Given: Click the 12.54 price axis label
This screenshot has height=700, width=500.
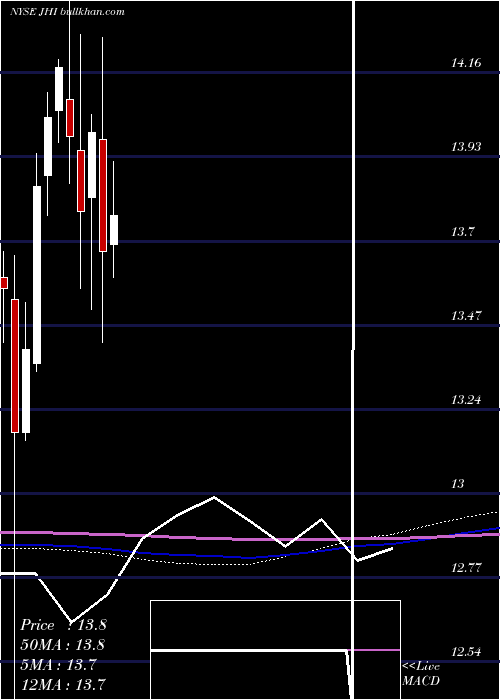Looking at the screenshot, I should coord(466,652).
